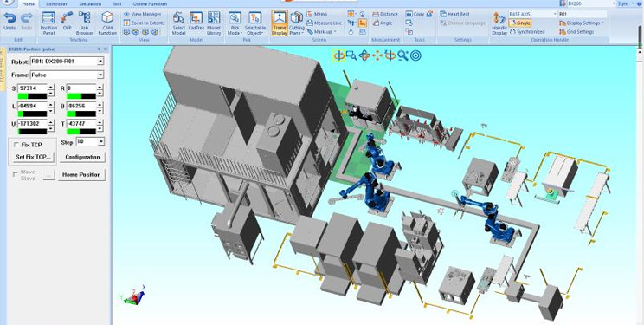Toggle the Move Slave checkbox
This screenshot has height=325, width=644.
click(16, 174)
